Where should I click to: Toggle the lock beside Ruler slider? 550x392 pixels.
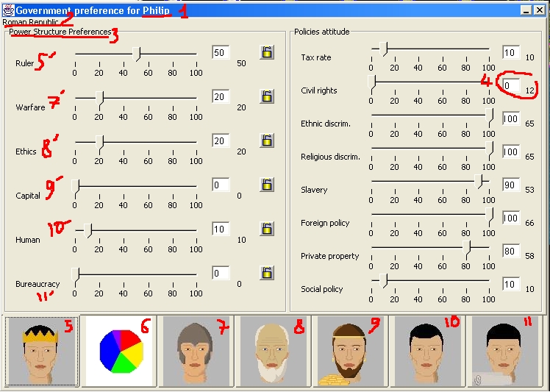point(267,52)
